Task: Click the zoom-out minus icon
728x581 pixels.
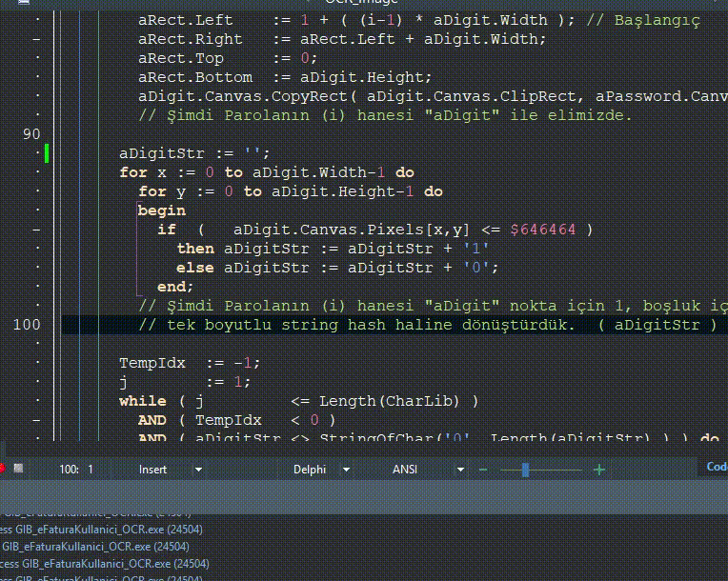Action: pyautogui.click(x=483, y=470)
